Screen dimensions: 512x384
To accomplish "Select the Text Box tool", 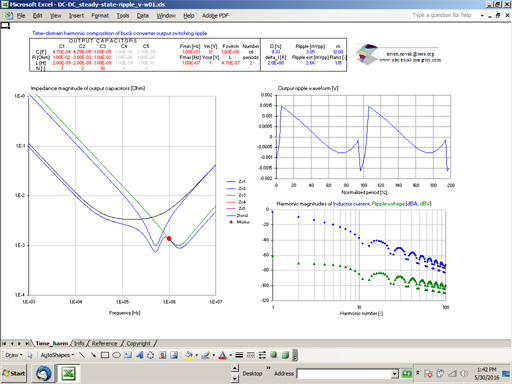I will click(x=128, y=355).
